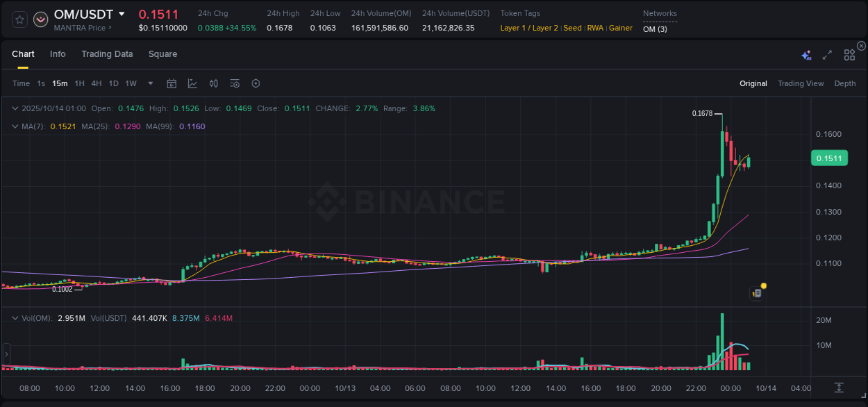868x407 pixels.
Task: Expand the chart to fullscreen
Action: [826, 54]
